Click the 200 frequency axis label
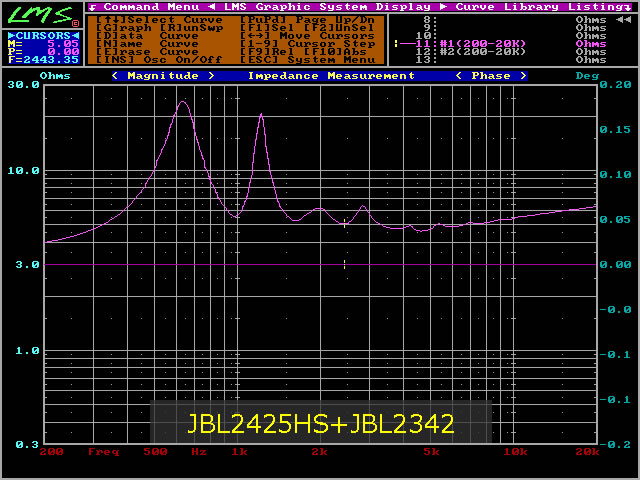 pyautogui.click(x=51, y=452)
